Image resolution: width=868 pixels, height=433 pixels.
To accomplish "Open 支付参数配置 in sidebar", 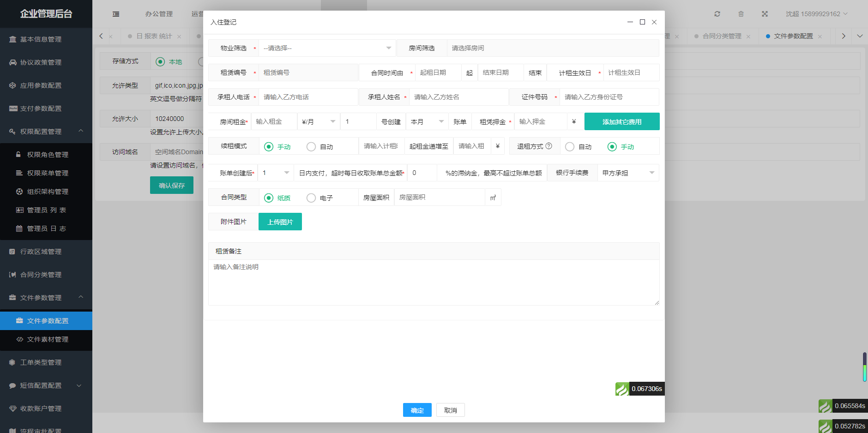I will (46, 108).
